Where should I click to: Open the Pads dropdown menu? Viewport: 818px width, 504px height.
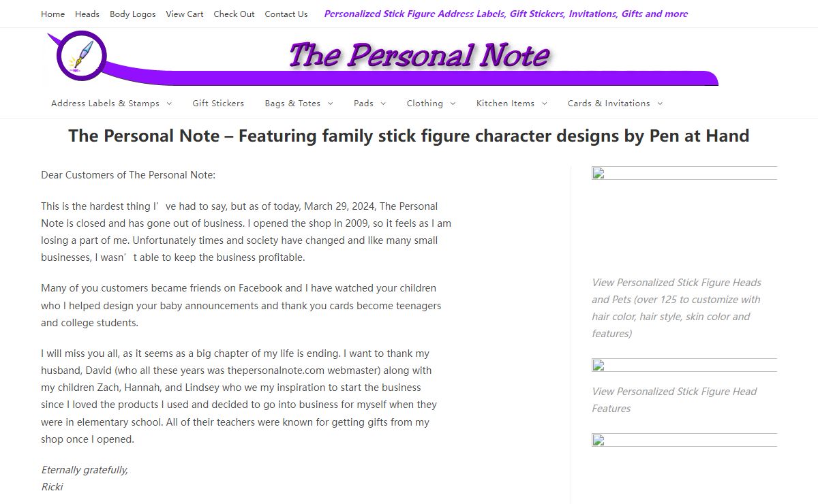click(x=383, y=104)
